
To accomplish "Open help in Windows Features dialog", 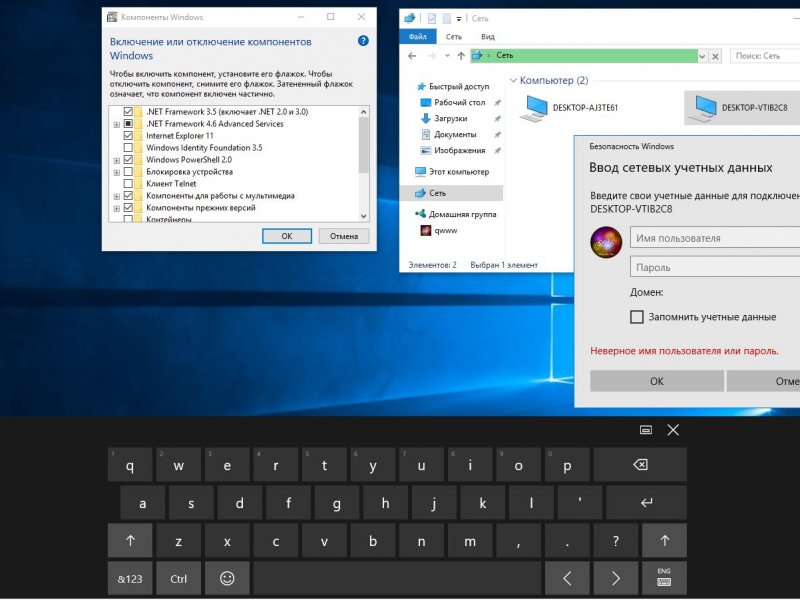I will pyautogui.click(x=363, y=41).
